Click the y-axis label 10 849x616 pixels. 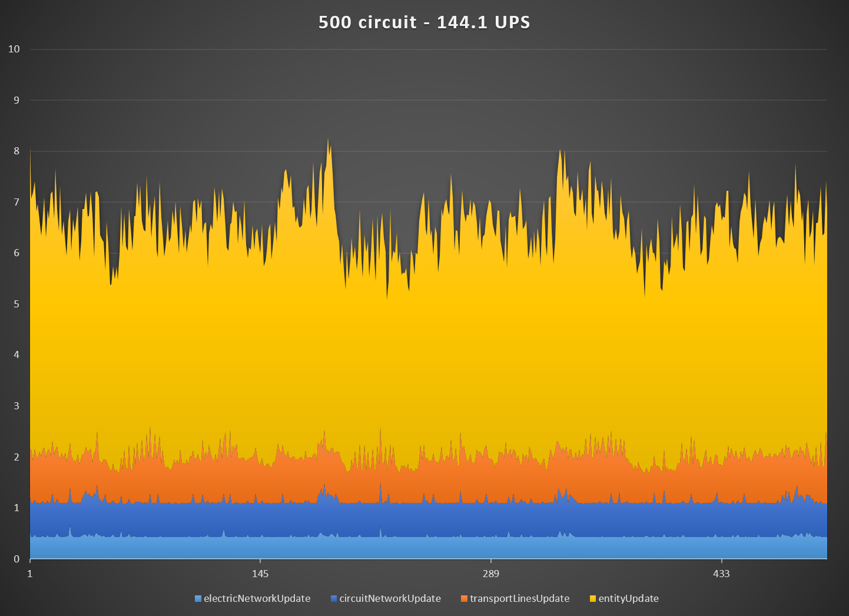coord(14,49)
